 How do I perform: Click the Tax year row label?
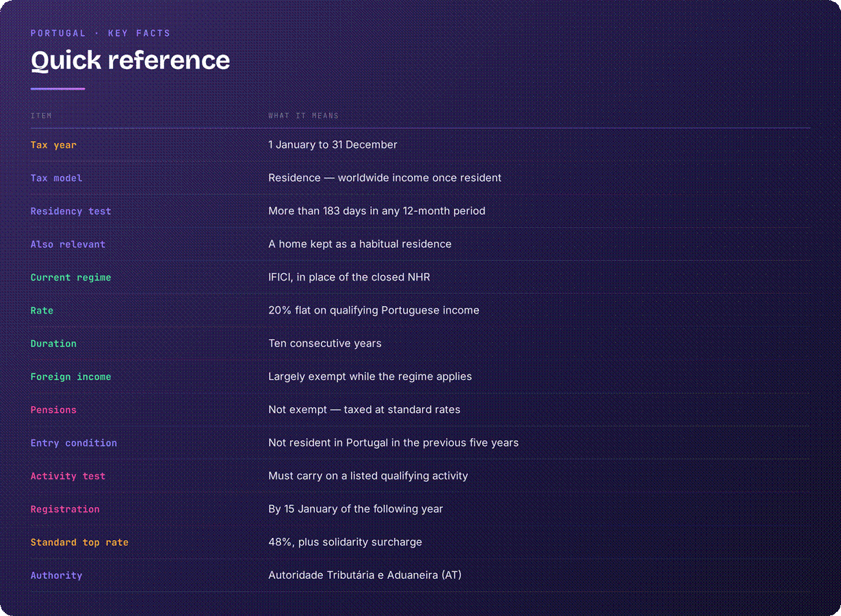[53, 145]
